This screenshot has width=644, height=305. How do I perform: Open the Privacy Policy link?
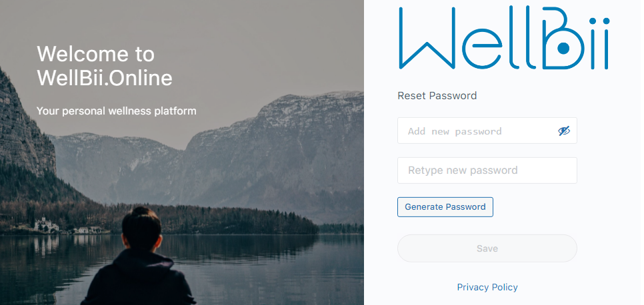[x=487, y=287]
